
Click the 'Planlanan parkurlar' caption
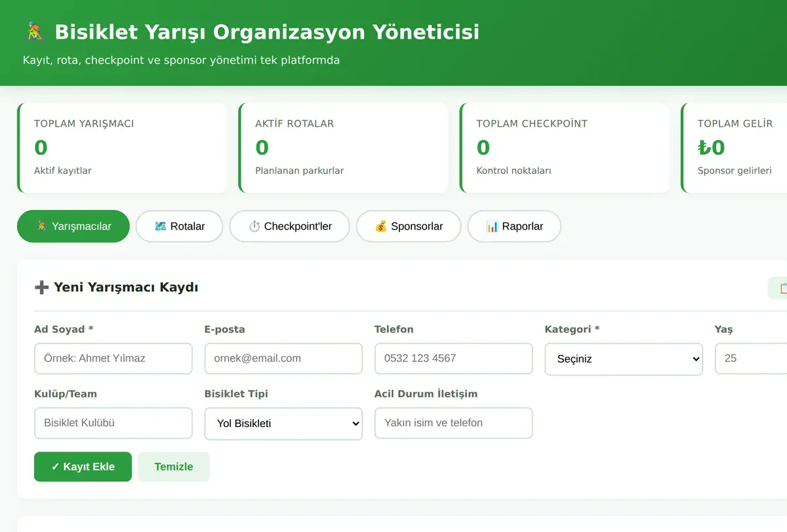[x=300, y=171]
